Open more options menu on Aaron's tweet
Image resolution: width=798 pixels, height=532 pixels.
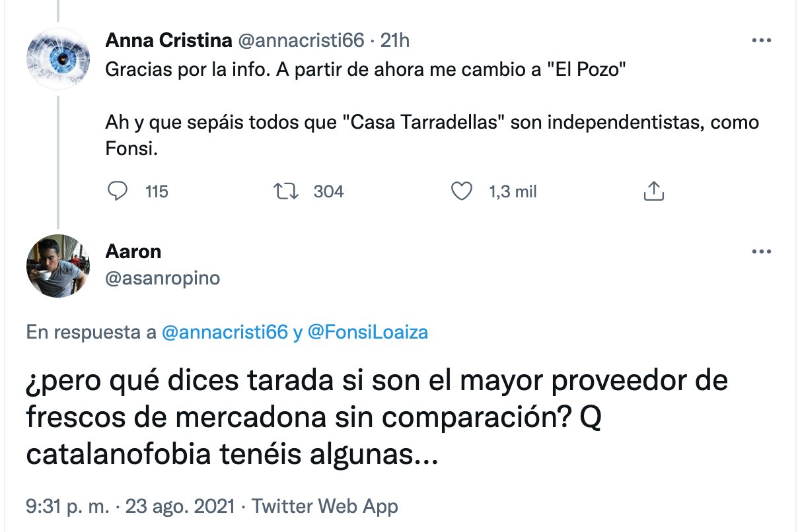[762, 251]
